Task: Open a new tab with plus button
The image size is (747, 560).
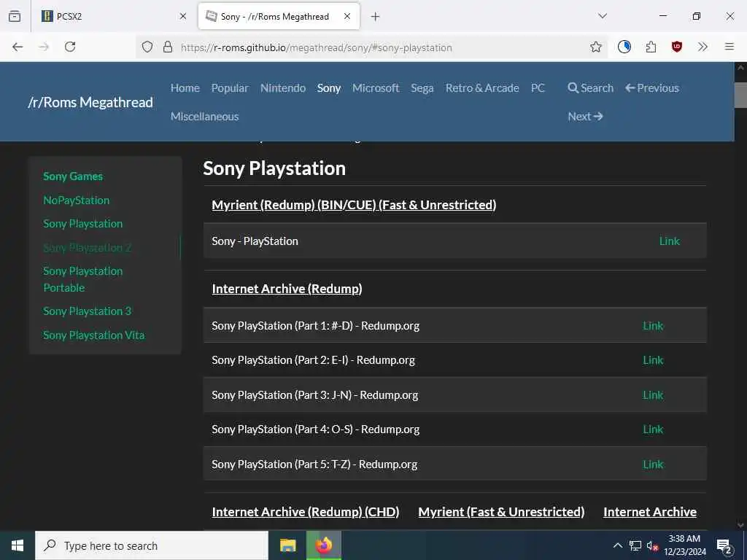Action: 376,17
